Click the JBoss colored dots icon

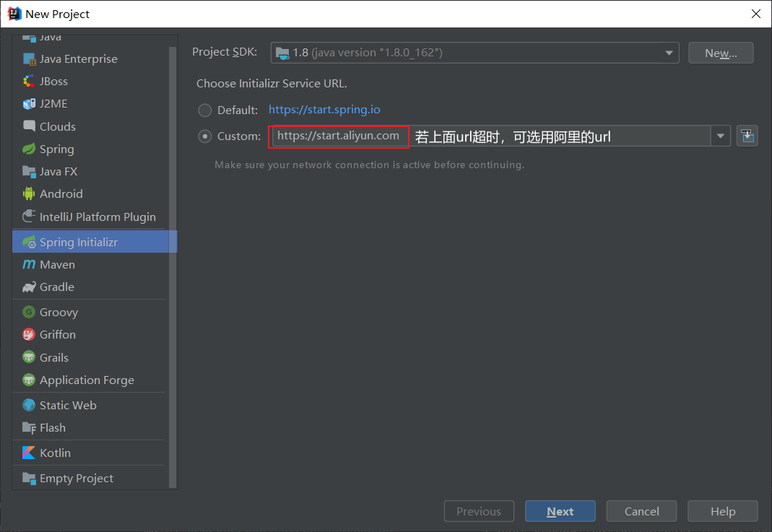click(x=29, y=81)
